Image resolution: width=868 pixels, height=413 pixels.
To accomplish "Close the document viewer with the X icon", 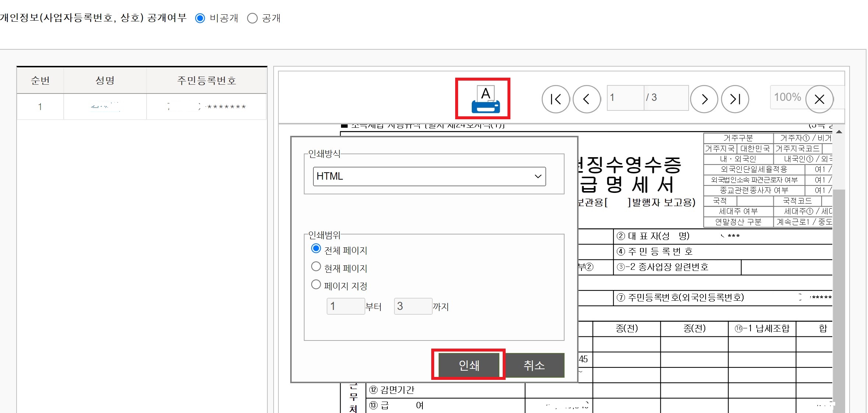I will (819, 99).
